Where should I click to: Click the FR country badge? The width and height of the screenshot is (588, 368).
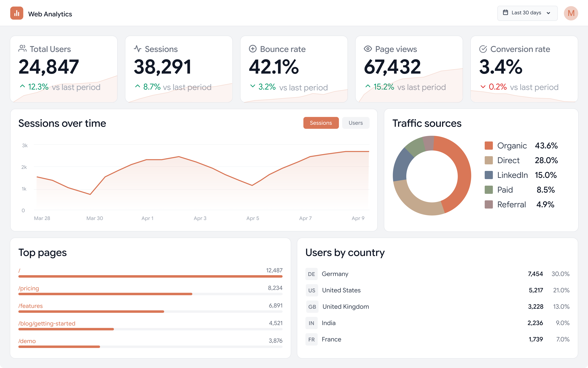(312, 339)
